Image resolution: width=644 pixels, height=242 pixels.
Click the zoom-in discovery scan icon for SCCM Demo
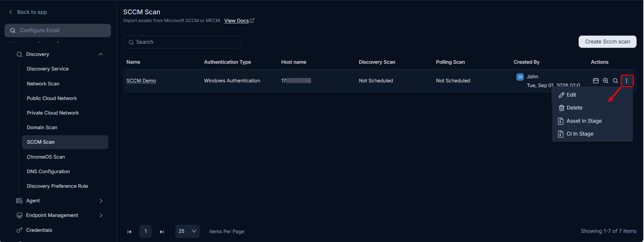click(x=605, y=81)
